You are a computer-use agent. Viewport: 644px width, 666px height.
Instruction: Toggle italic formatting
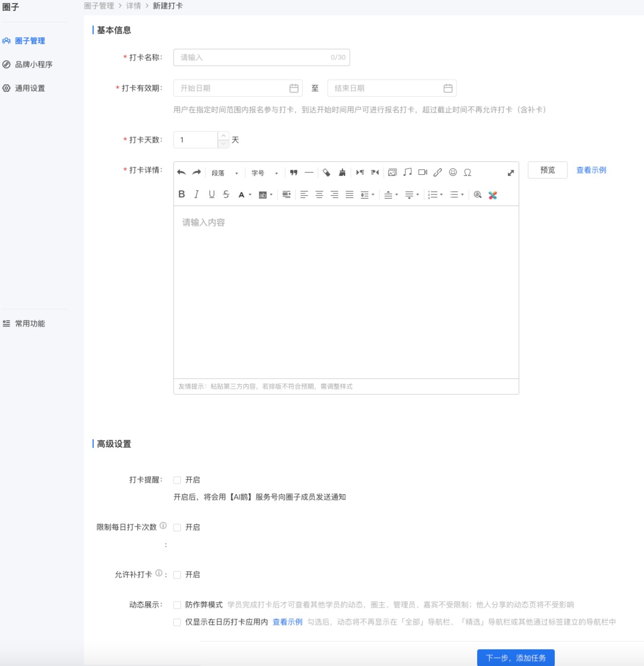point(197,194)
